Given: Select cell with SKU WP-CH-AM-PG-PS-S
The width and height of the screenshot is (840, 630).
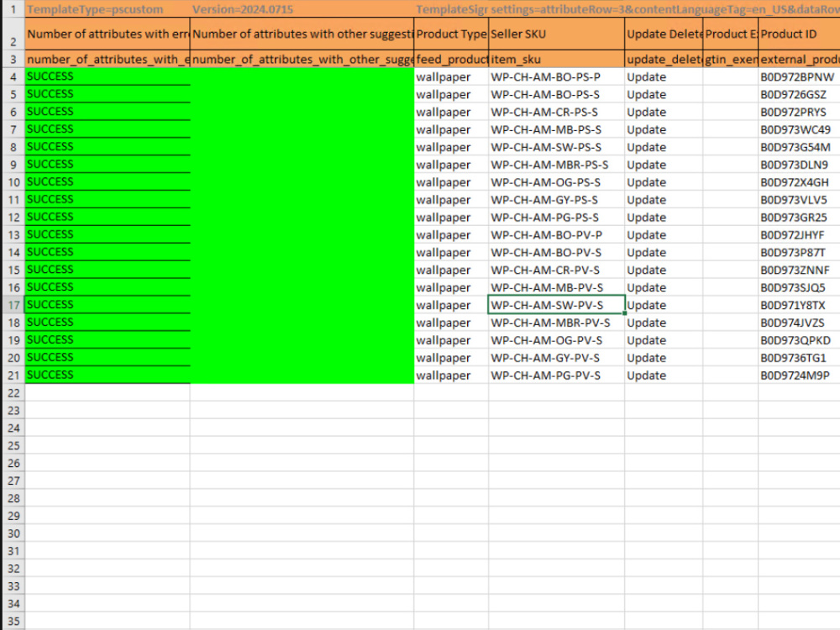Looking at the screenshot, I should tap(556, 218).
